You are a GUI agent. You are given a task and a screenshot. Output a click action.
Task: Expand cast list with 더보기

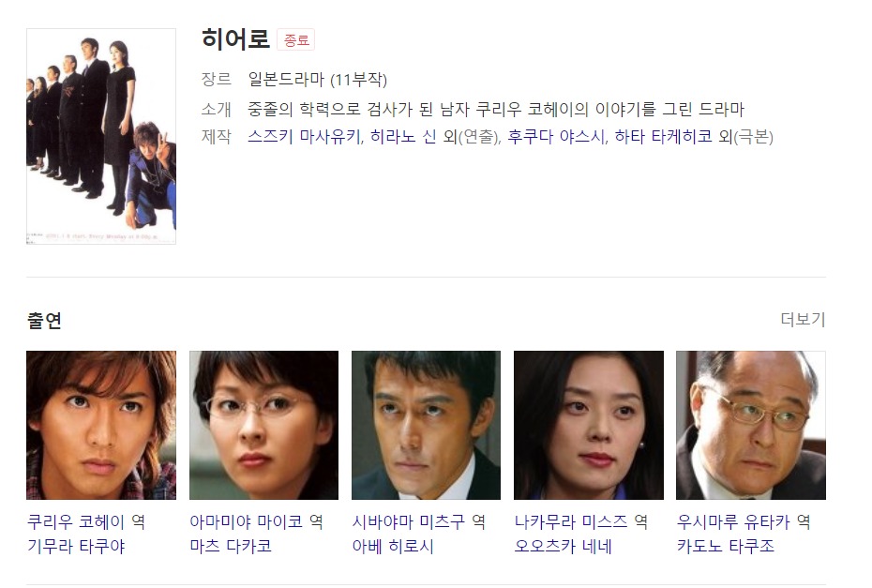click(x=803, y=319)
